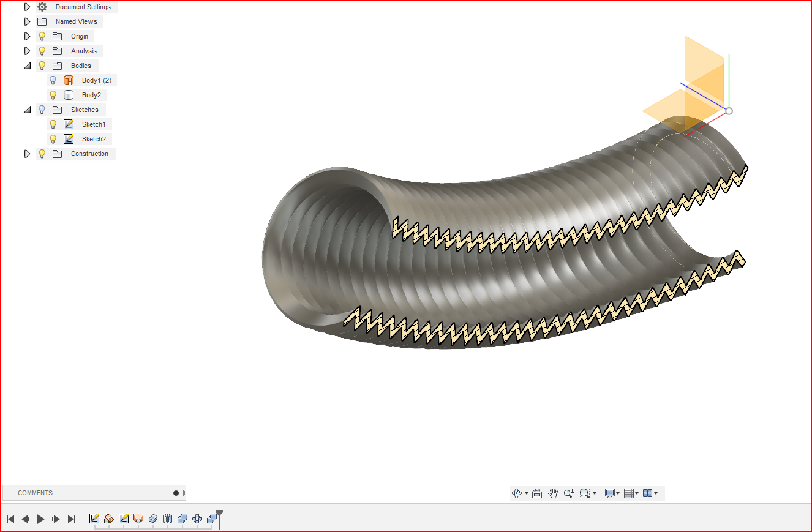Viewport: 812px width, 532px height.
Task: Click the Grid and Snaps icon
Action: (x=628, y=493)
